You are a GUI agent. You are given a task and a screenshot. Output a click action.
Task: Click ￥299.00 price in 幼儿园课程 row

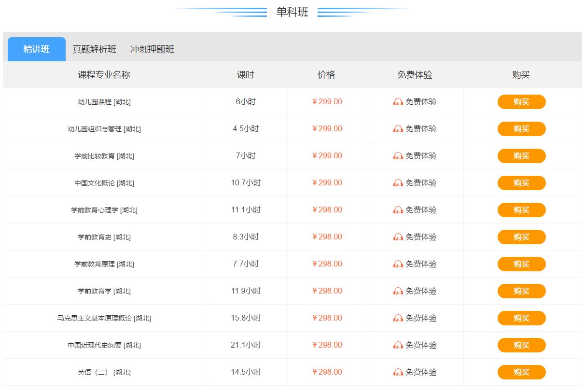click(327, 102)
